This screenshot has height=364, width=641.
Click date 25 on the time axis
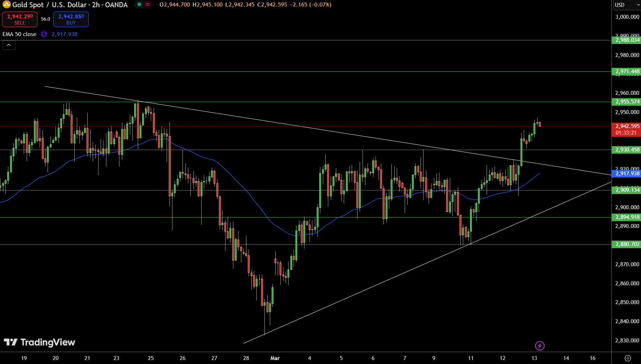[151, 358]
